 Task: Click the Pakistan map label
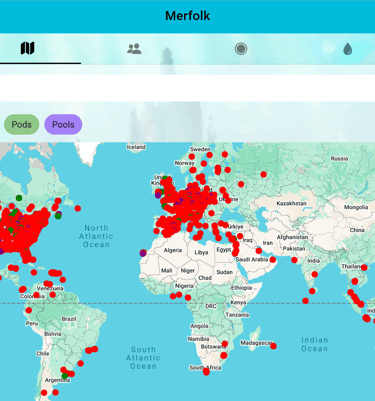294,248
